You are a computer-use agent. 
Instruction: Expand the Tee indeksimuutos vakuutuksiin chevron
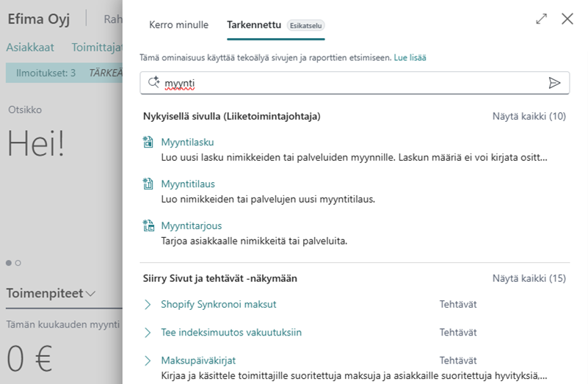pos(148,333)
